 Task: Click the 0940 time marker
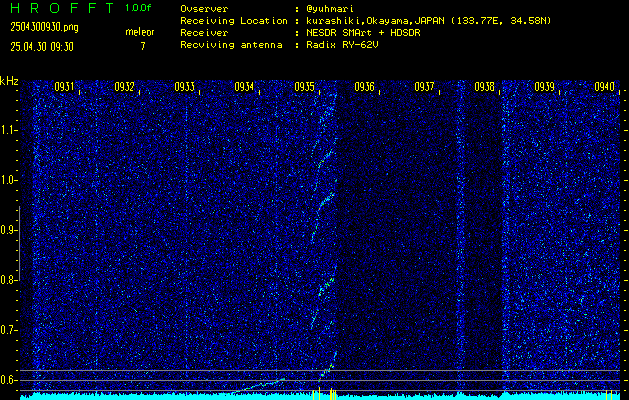click(604, 87)
